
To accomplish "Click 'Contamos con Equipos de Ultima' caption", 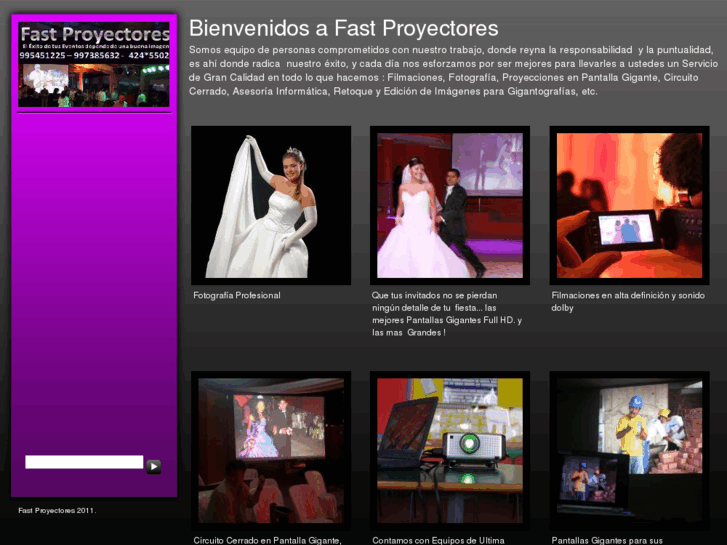I will tap(438, 540).
